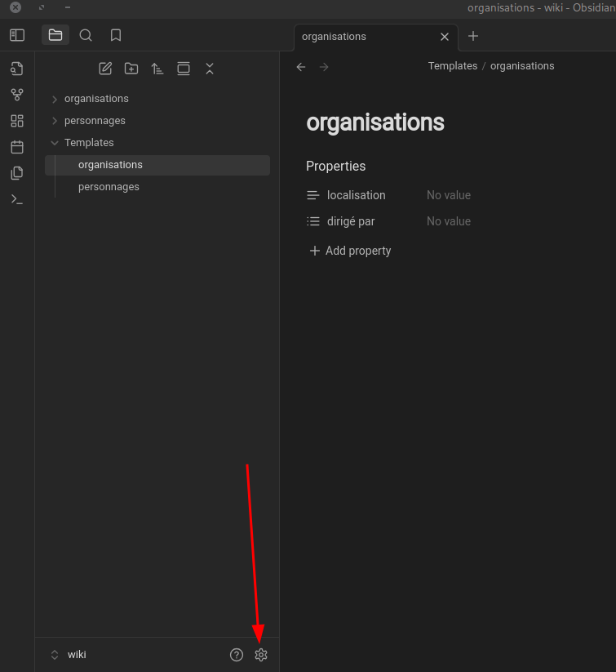Toggle the left sidebar
This screenshot has height=672, width=616.
click(17, 35)
